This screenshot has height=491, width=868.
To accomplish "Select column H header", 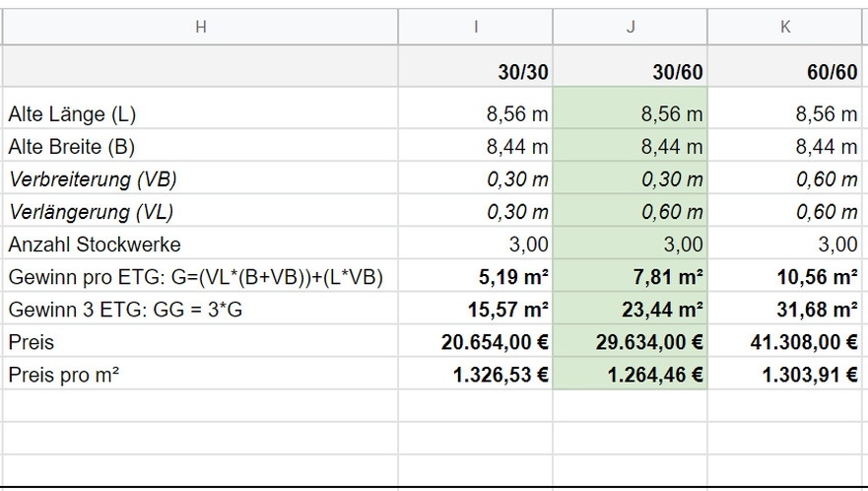I will coord(200,27).
